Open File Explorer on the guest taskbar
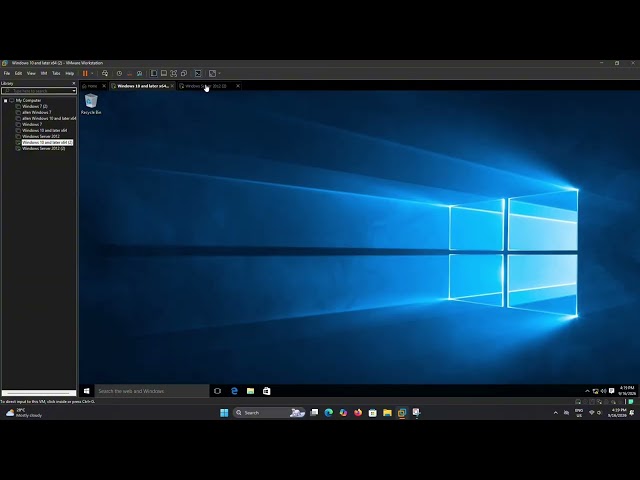The image size is (640, 480). point(250,391)
